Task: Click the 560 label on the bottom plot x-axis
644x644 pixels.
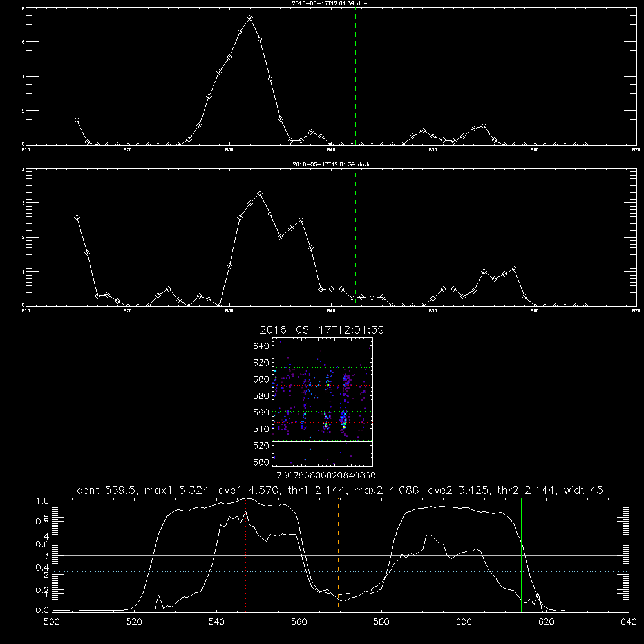Action: [x=299, y=622]
